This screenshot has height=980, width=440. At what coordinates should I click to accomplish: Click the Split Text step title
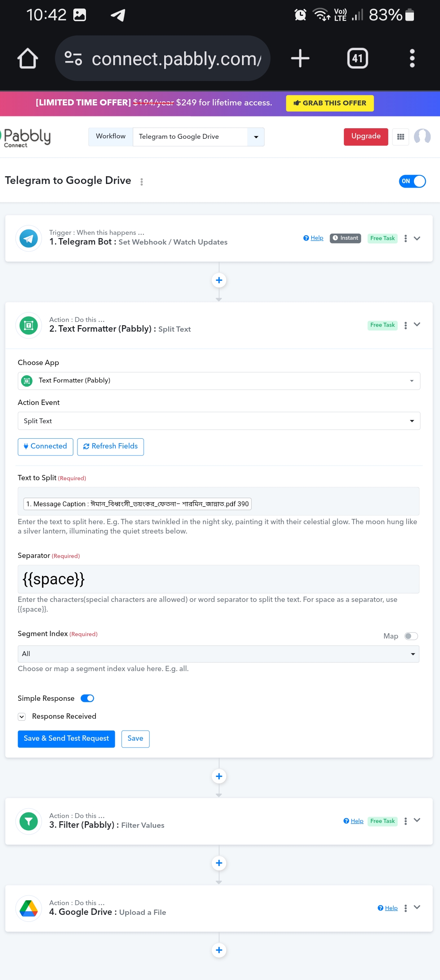click(175, 329)
